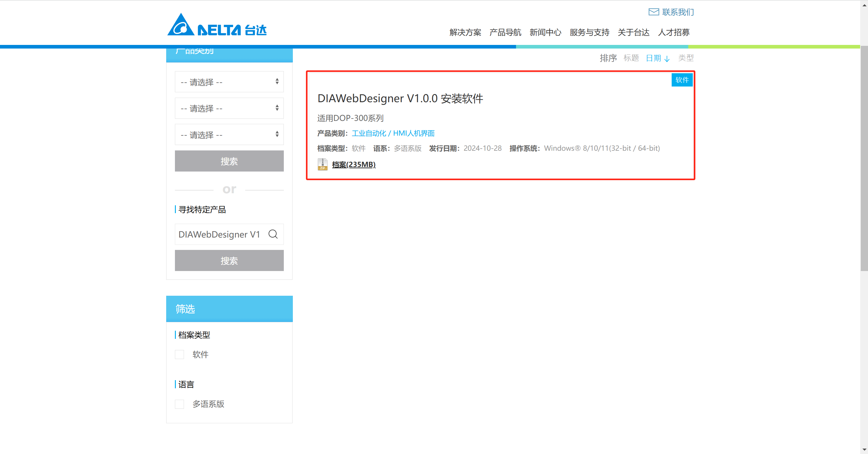This screenshot has height=454, width=868.
Task: Click the ZIP file icon
Action: pyautogui.click(x=322, y=164)
